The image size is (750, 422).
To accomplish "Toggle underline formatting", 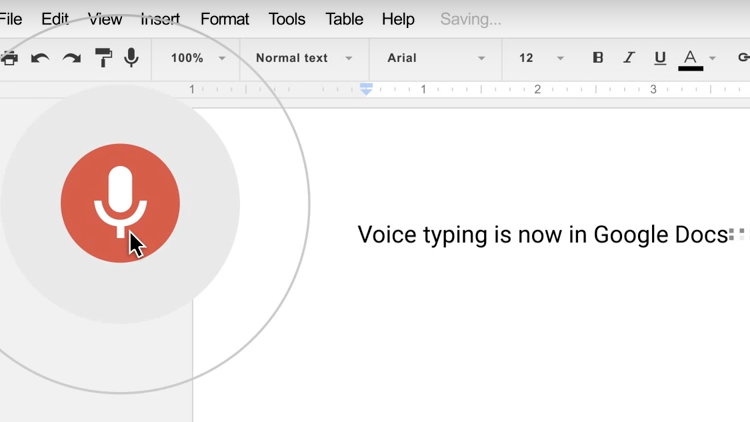I will point(660,58).
